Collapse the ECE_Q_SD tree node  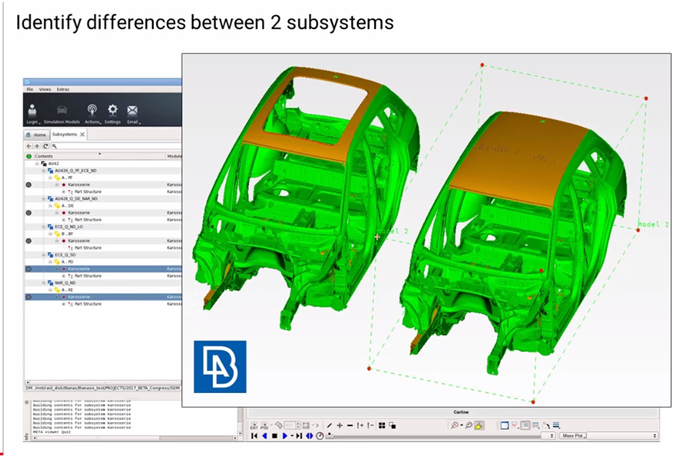44,255
